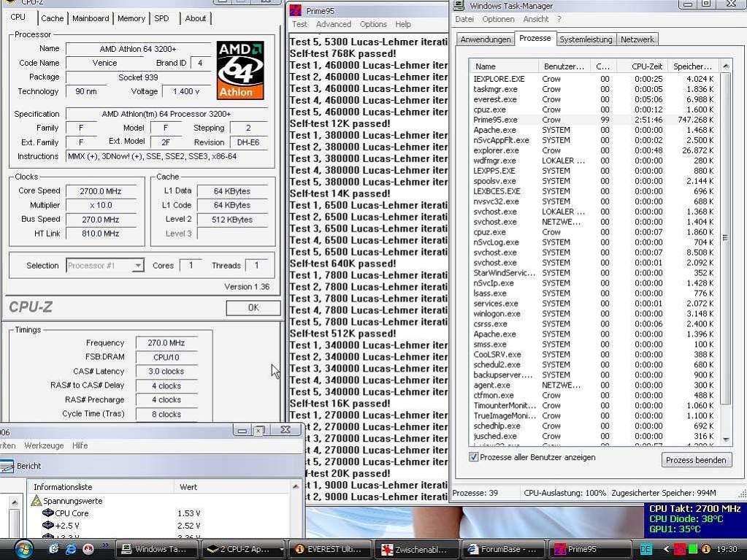Click the Windows Start orb

[x=23, y=549]
